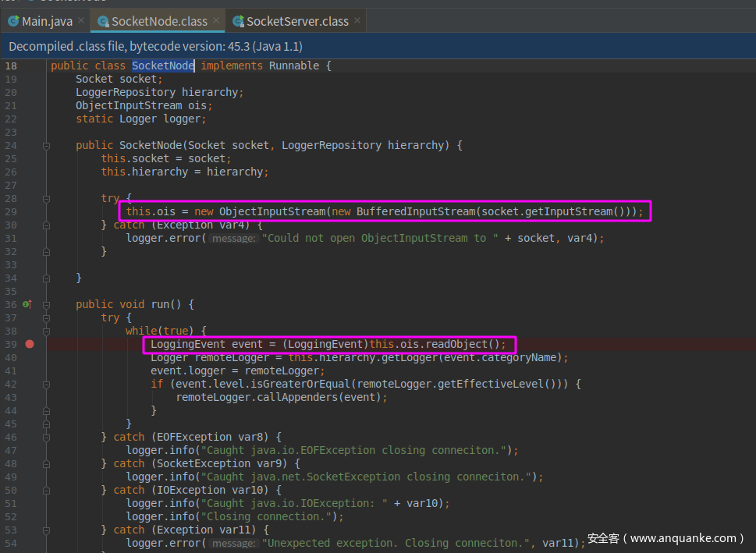Viewport: 756px width, 553px height.
Task: Collapse the EOFException catch at line 46
Action: [x=46, y=438]
